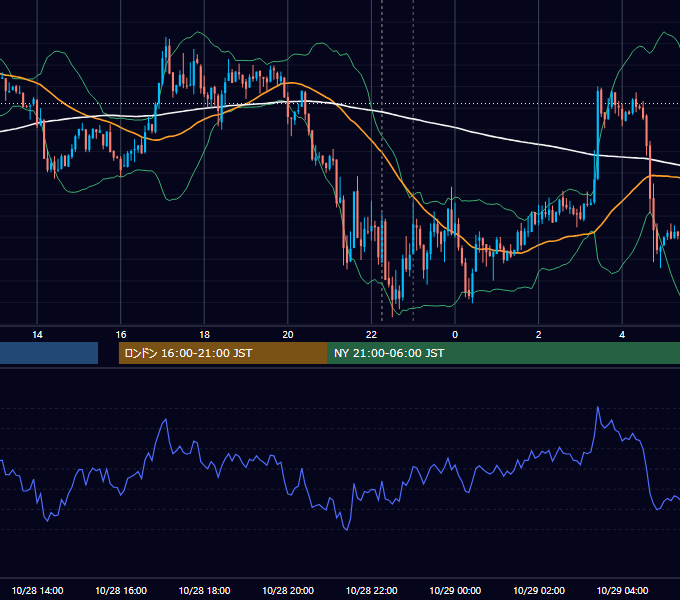
Task: Click the 10/29 02:00 time label
Action: point(539,590)
